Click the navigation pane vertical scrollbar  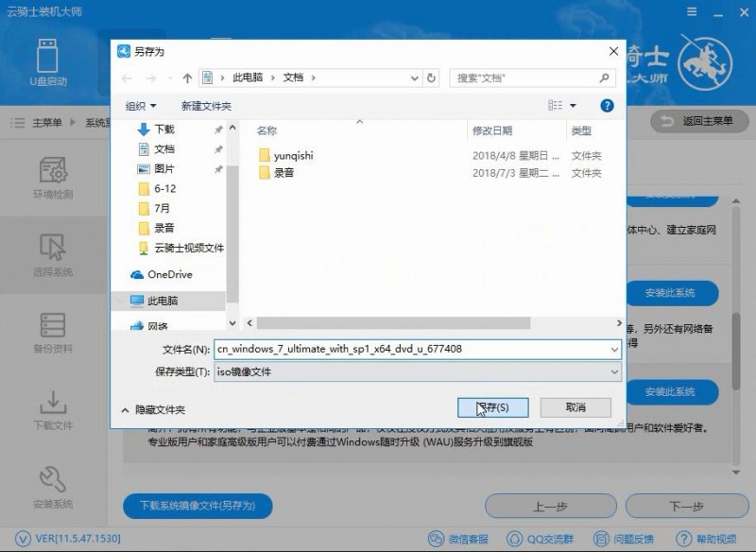[232, 233]
